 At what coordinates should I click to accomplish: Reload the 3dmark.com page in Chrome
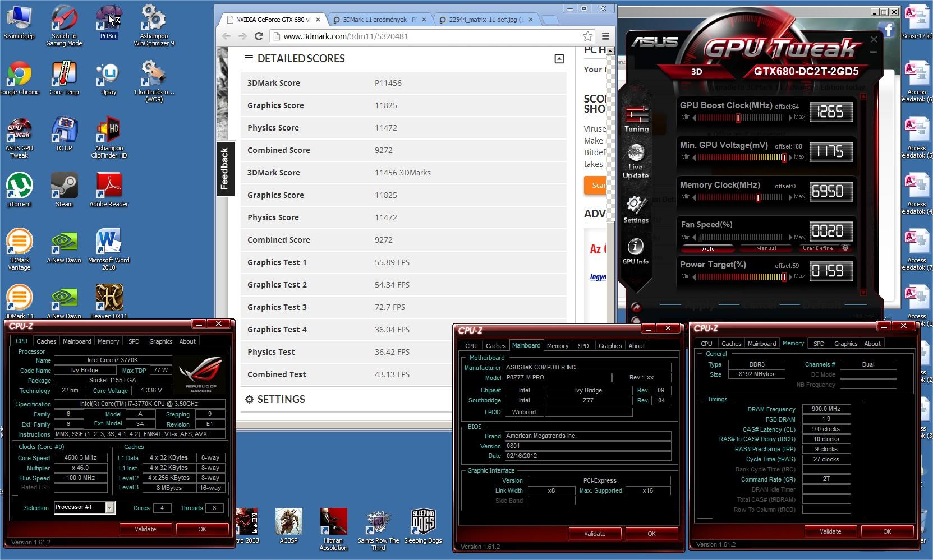[259, 36]
